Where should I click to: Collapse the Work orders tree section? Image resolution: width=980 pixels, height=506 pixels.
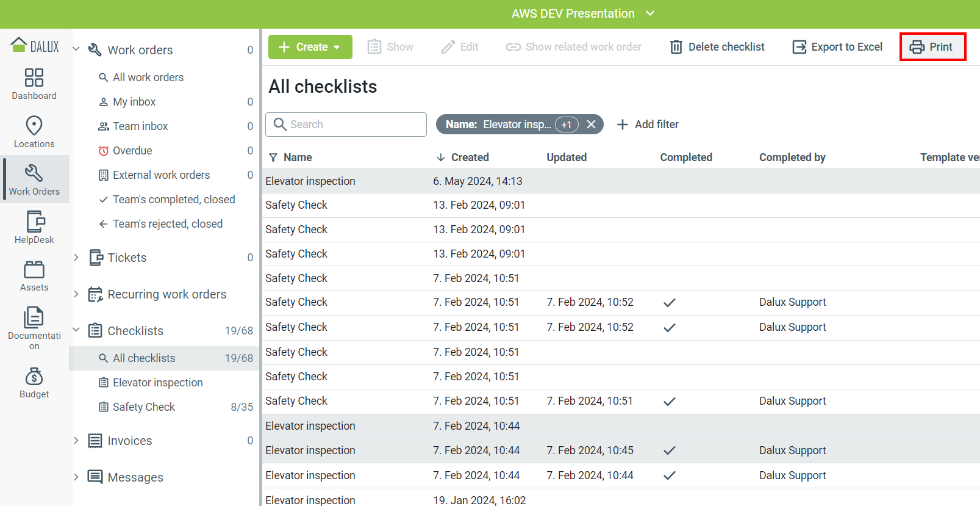(76, 49)
